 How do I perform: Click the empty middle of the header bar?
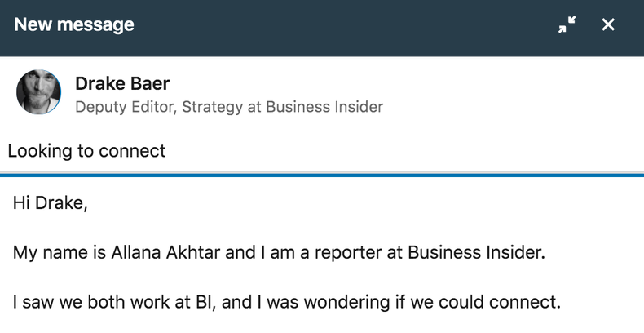click(x=342, y=25)
